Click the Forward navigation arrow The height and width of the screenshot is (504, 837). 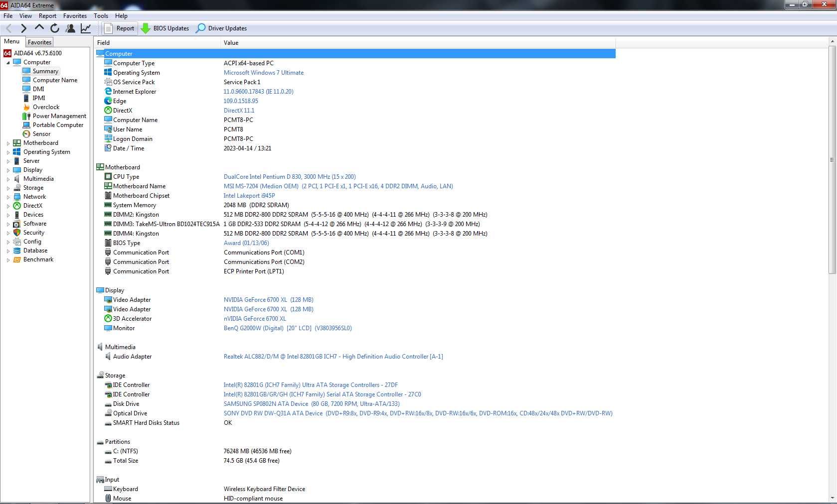click(x=23, y=28)
